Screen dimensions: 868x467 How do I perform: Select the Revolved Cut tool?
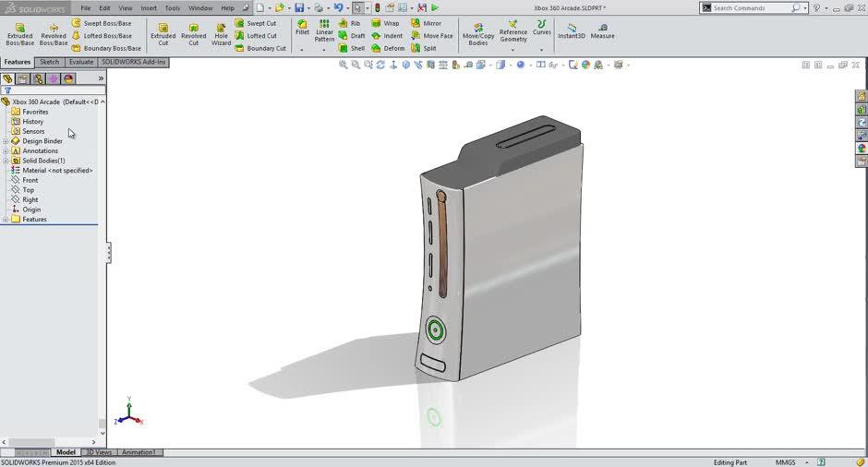coord(194,34)
